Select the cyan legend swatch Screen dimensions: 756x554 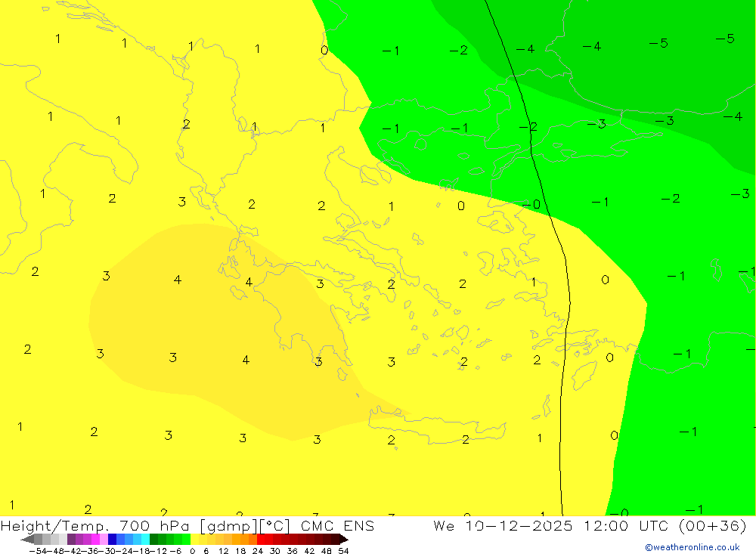[145, 539]
